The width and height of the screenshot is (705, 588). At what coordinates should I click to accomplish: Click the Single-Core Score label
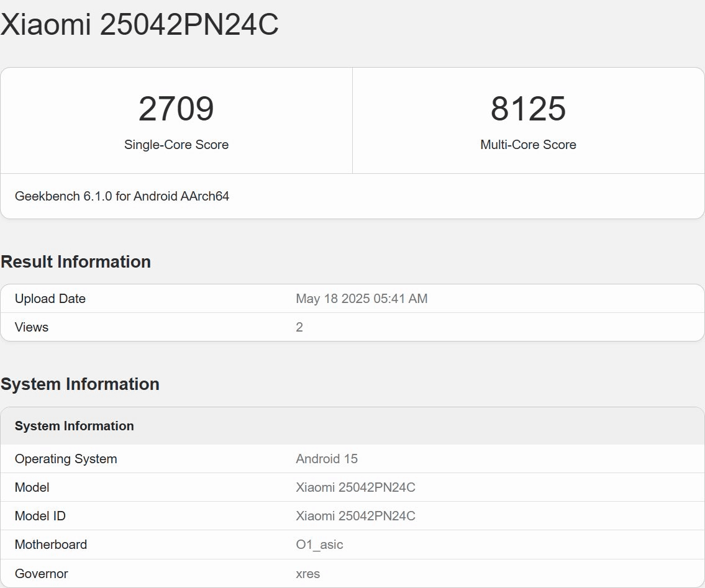coord(176,145)
